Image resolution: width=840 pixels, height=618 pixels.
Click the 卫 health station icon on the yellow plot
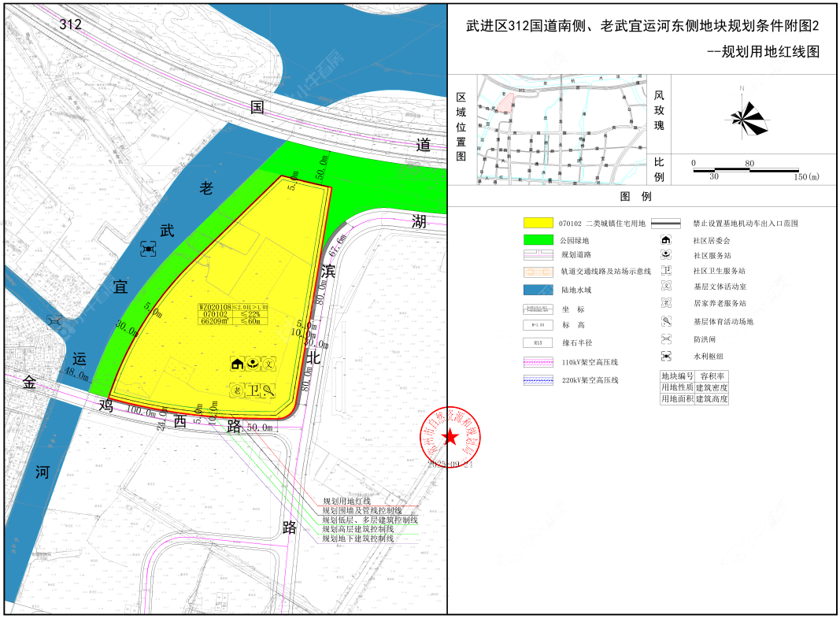[253, 389]
